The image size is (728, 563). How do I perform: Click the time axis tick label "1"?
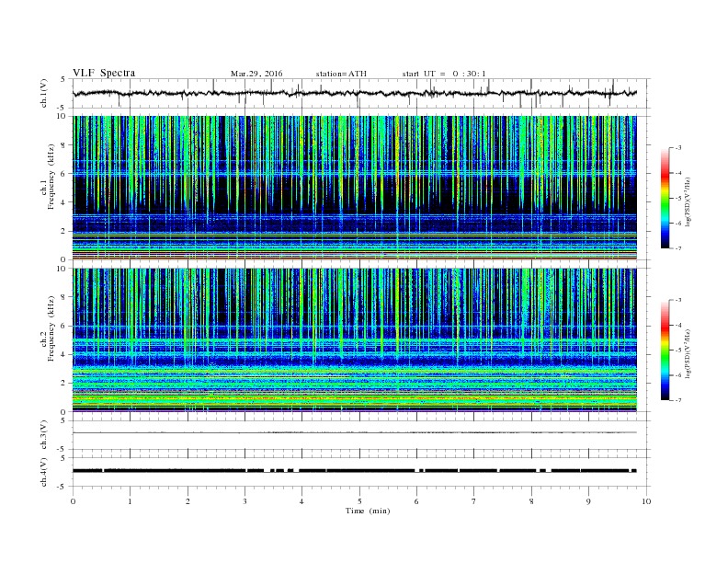pyautogui.click(x=131, y=501)
